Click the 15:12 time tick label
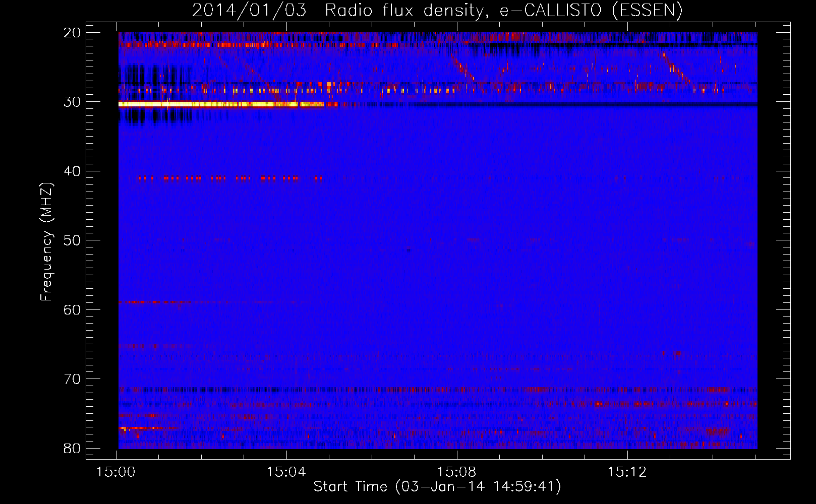Screen dimensions: 816x504 (x=627, y=472)
